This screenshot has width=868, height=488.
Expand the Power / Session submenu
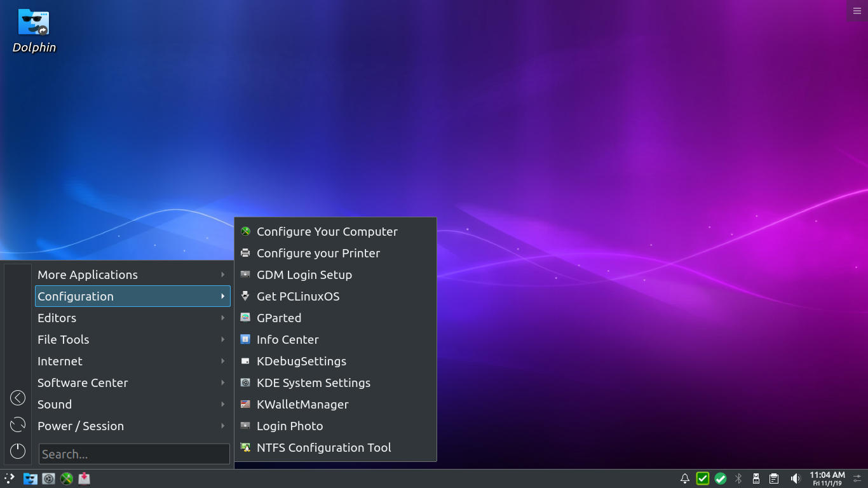point(133,426)
